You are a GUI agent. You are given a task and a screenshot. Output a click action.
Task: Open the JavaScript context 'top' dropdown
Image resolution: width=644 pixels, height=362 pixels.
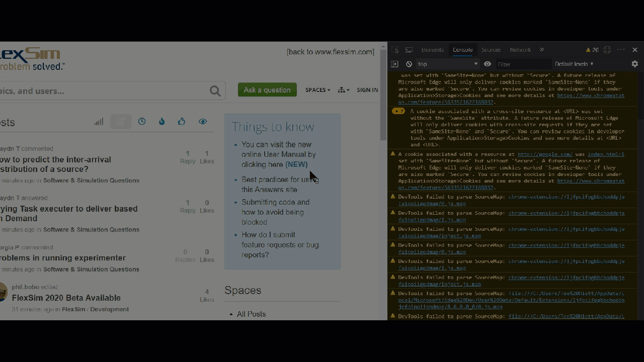pyautogui.click(x=447, y=64)
